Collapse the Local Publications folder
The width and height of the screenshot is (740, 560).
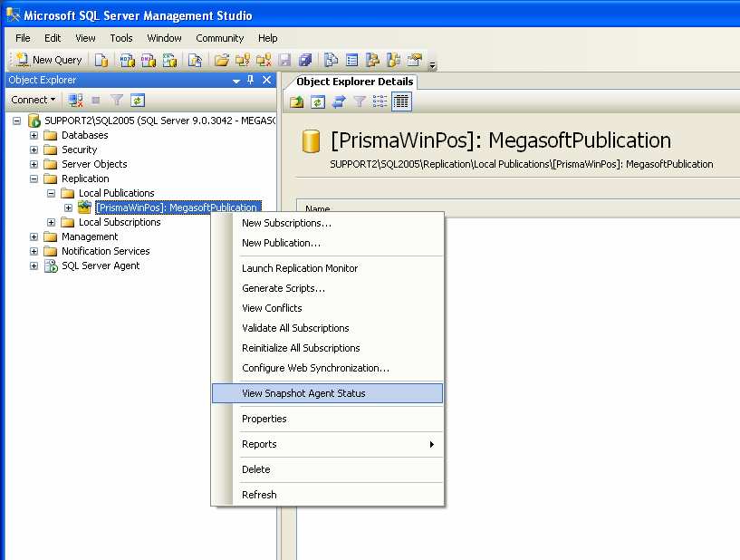pyautogui.click(x=51, y=194)
